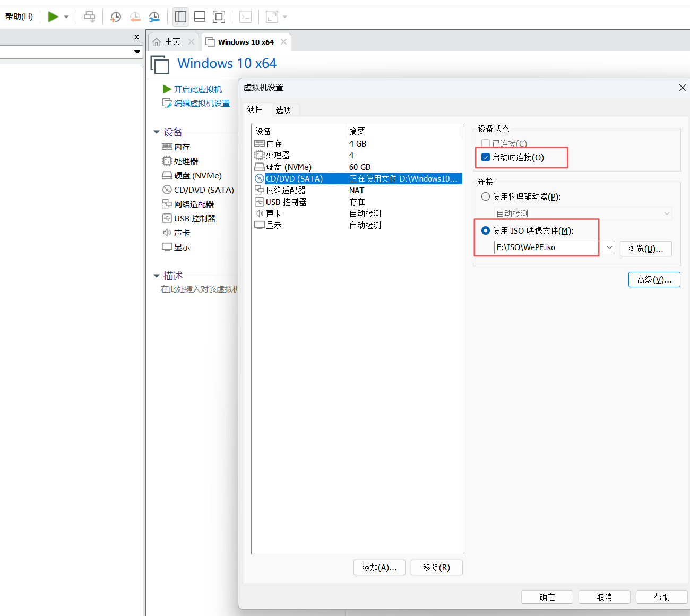Open the power options dropdown arrow beside play

[66, 17]
